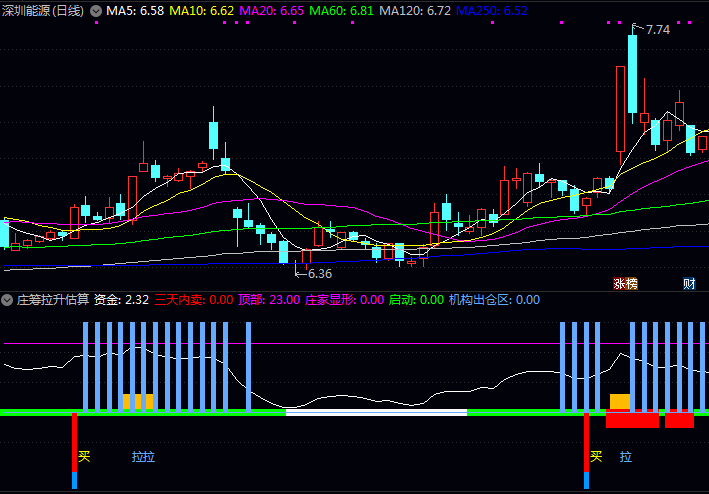Click the 涨榜 badge on the chart

(x=625, y=283)
